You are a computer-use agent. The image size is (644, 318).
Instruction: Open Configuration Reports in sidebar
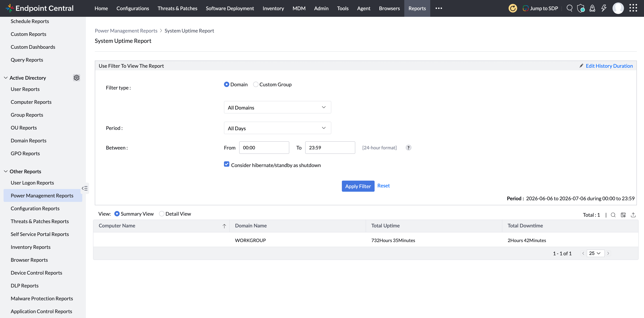(x=35, y=208)
